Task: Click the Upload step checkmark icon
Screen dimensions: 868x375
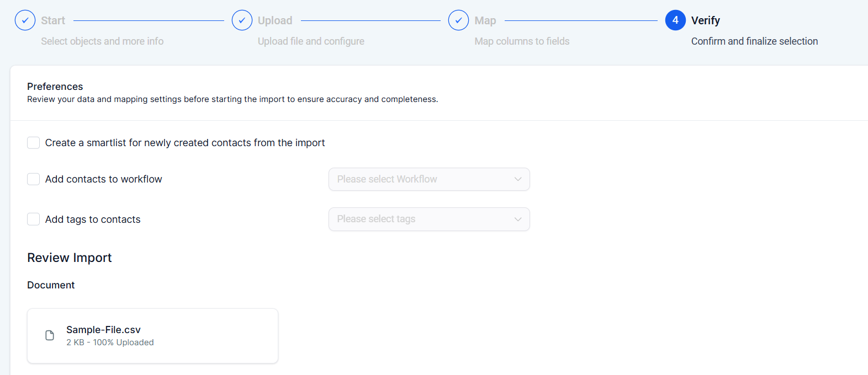Action: pos(242,20)
